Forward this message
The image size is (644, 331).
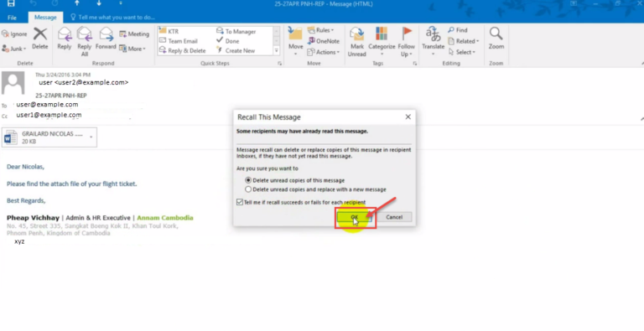(x=106, y=39)
